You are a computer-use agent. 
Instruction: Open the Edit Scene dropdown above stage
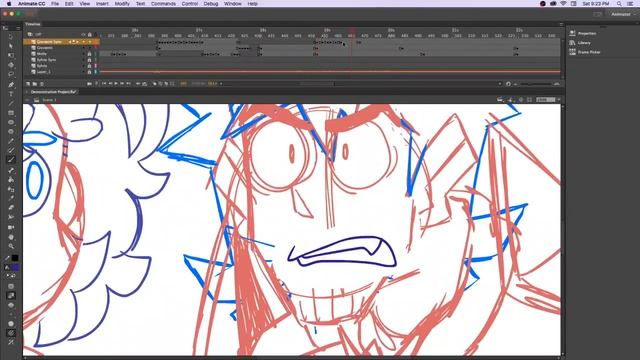pyautogui.click(x=500, y=100)
